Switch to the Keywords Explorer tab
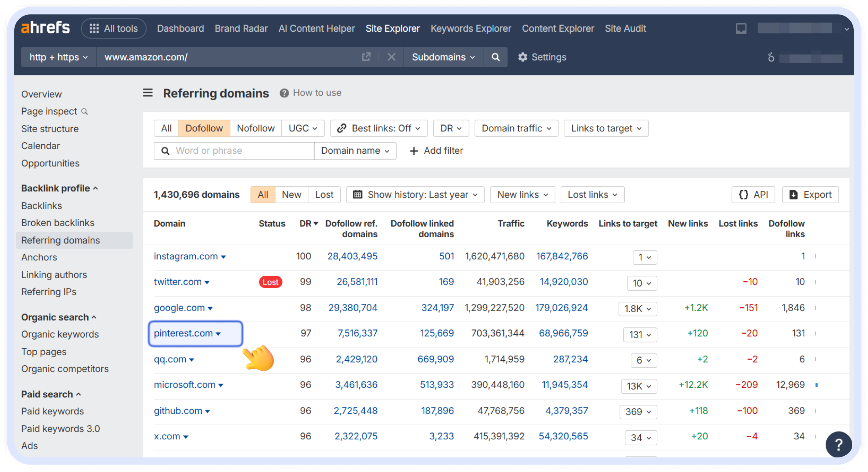Screen dimensions: 868x472 coord(471,28)
